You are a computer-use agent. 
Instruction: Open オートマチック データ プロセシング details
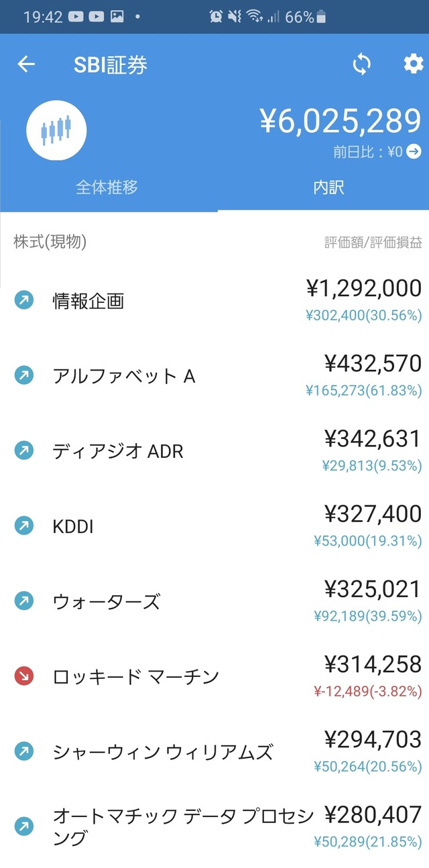click(x=182, y=826)
